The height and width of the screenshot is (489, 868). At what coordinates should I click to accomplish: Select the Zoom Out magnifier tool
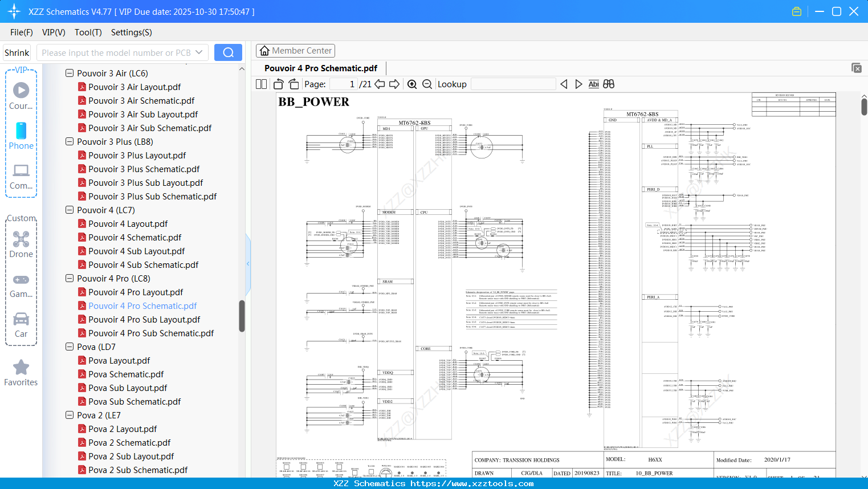pos(427,84)
